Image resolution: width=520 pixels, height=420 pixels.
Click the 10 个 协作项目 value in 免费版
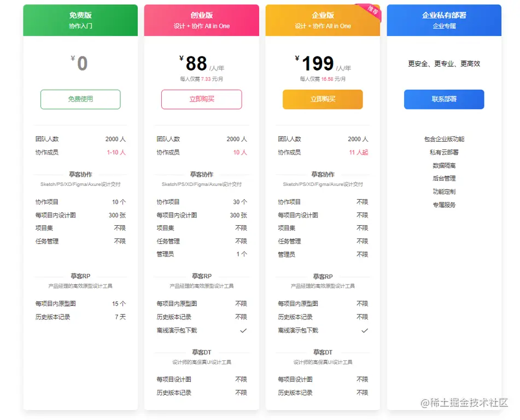[x=119, y=202]
